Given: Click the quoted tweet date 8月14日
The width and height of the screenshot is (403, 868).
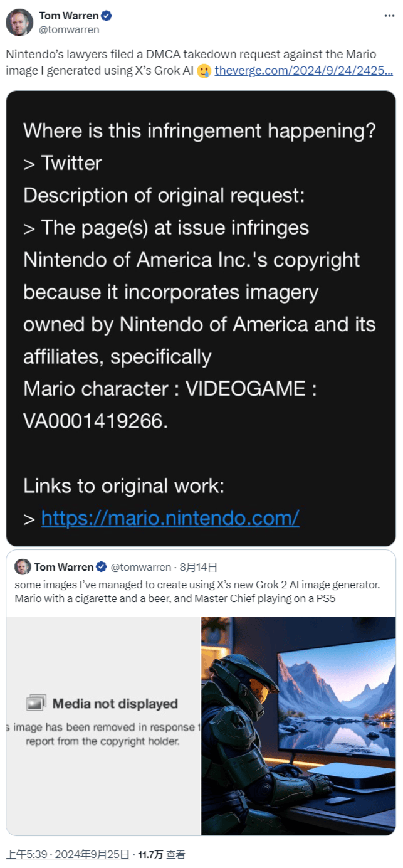Looking at the screenshot, I should [198, 567].
